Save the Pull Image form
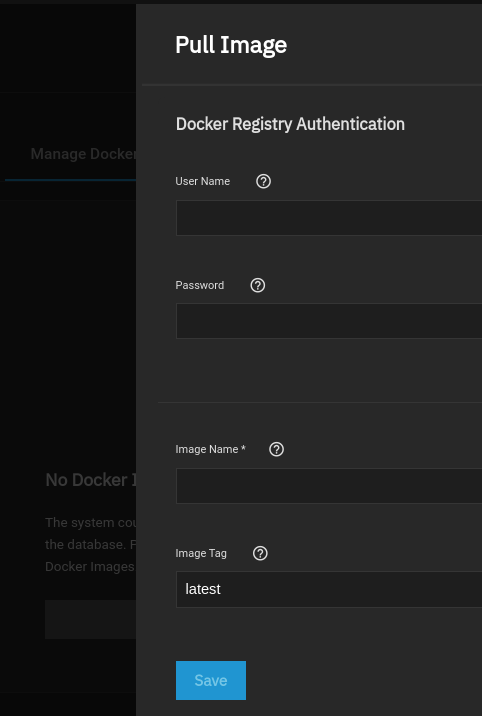Image resolution: width=482 pixels, height=716 pixels. point(211,680)
